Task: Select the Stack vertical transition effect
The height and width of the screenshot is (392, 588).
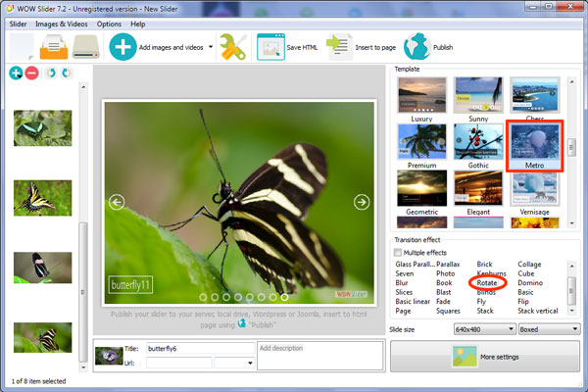Action: pos(538,311)
